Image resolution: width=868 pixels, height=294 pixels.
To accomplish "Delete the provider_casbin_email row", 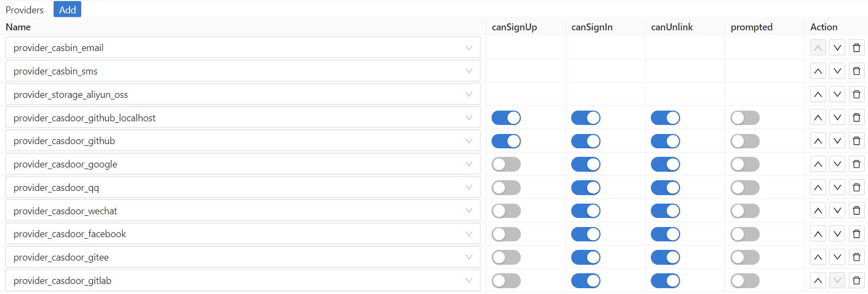I will [856, 48].
